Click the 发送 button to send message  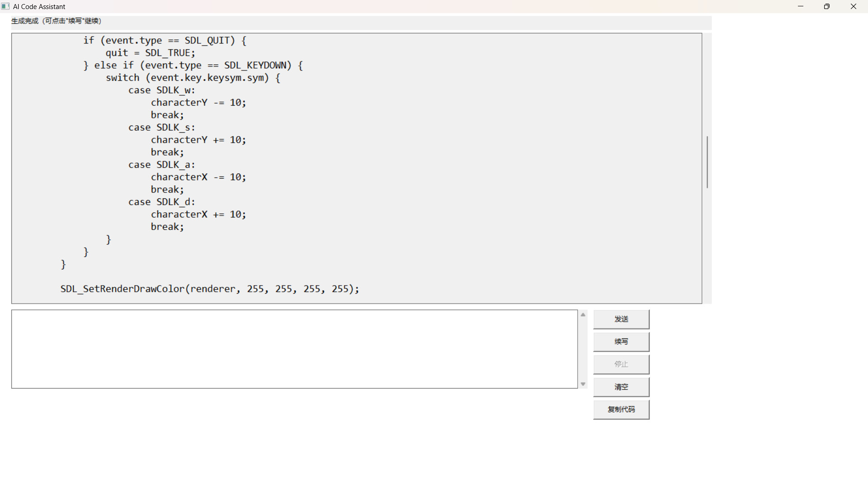(x=621, y=319)
